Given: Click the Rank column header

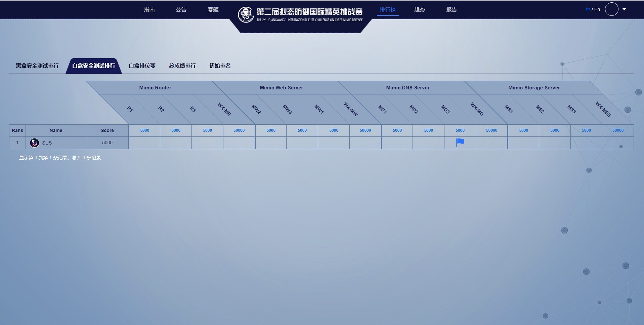Looking at the screenshot, I should (17, 130).
